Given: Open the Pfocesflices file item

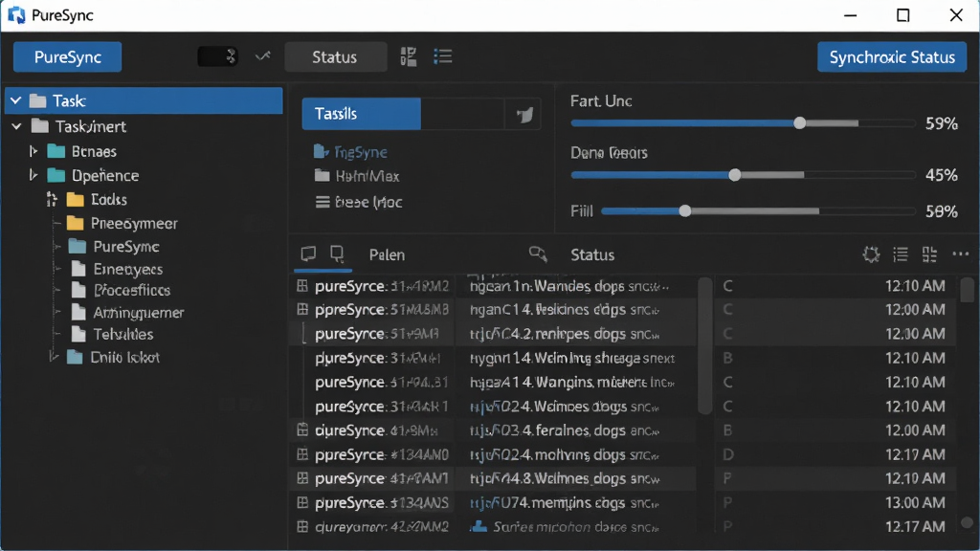Looking at the screenshot, I should [131, 290].
